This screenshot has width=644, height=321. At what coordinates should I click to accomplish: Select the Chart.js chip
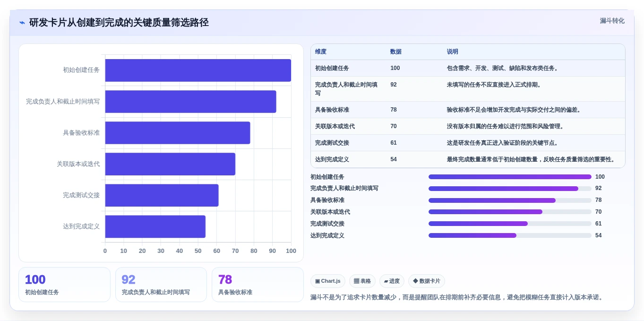328,281
